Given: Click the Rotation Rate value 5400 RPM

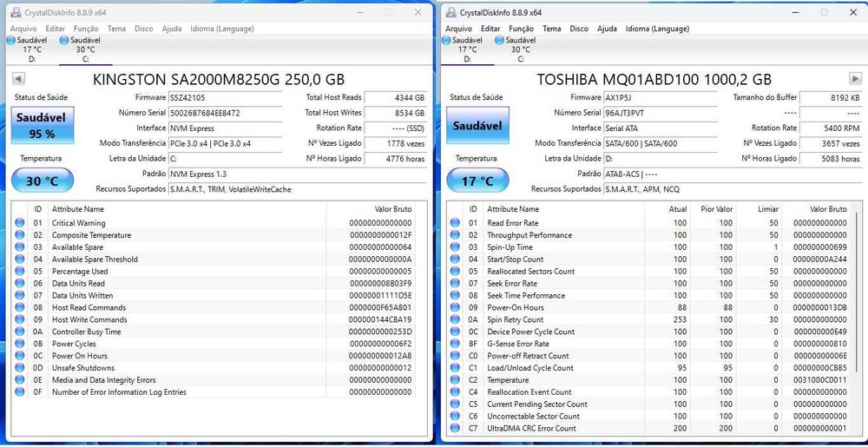Looking at the screenshot, I should point(831,128).
